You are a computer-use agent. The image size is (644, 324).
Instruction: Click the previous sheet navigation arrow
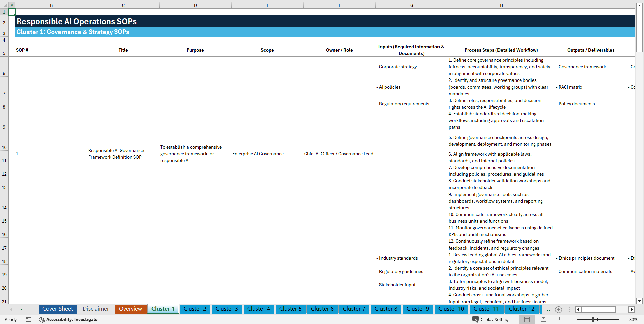coord(11,309)
